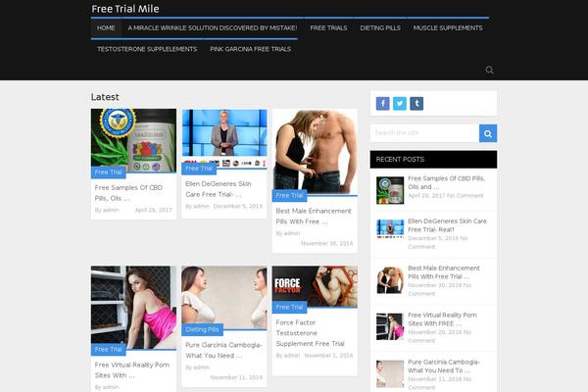
Task: Open recent post 'Free Samples Of CBD Pills'
Action: 446,182
